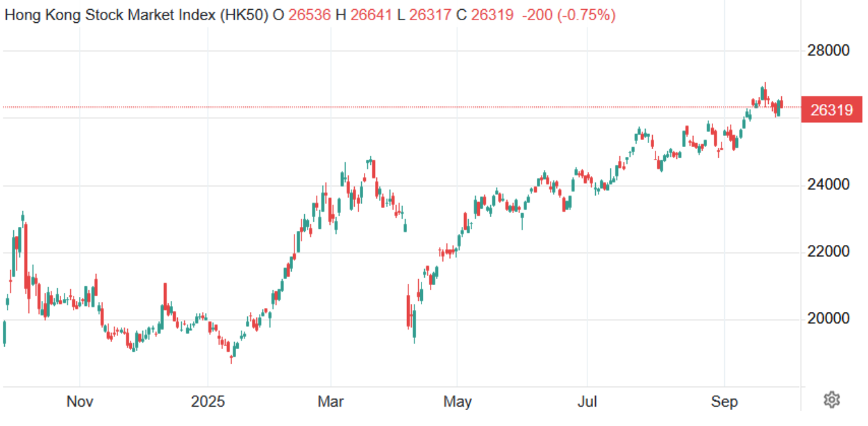Select the 2025 label on time axis

tap(208, 402)
